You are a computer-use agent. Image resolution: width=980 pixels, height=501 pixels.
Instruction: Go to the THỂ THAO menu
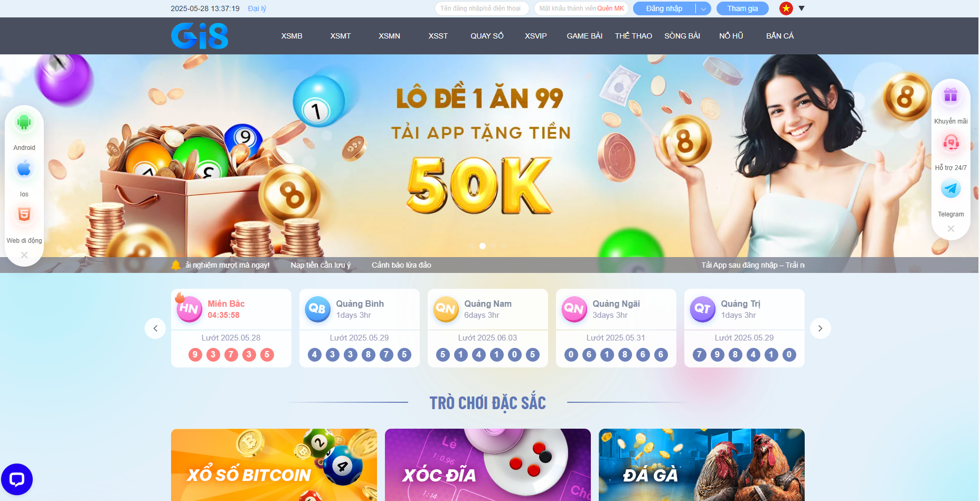point(634,36)
